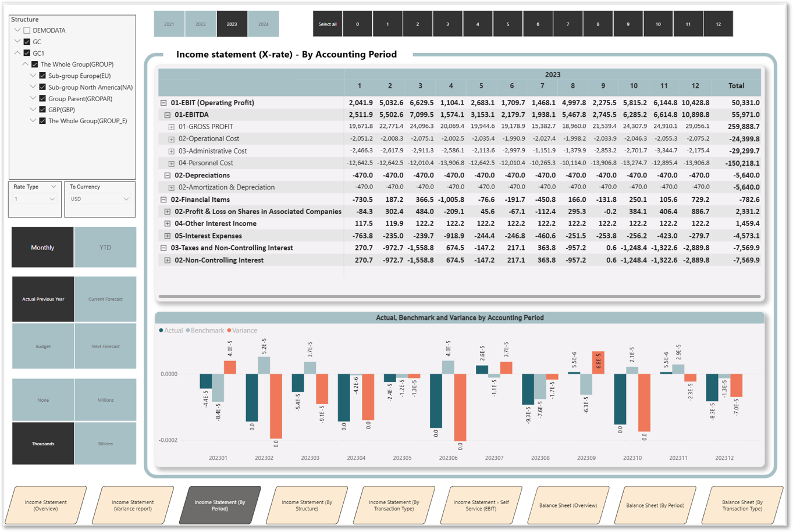Image resolution: width=793 pixels, height=532 pixels.
Task: Select year 2022 slicer
Action: 201,24
